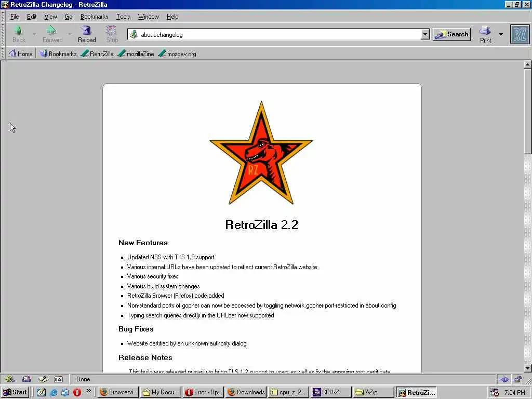This screenshot has height=399, width=532.
Task: Open the Bookmarks menu
Action: point(94,17)
